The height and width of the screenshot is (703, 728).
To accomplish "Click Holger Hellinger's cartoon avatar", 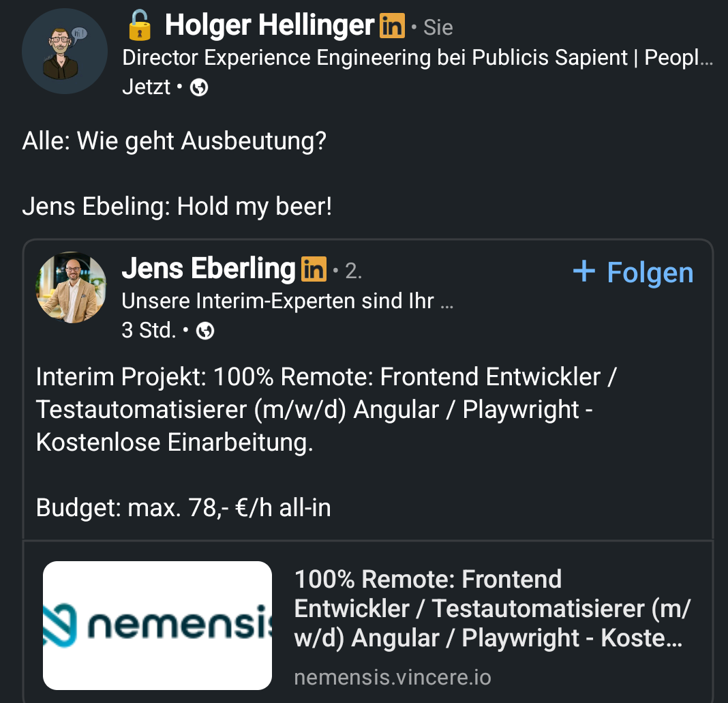I will pos(65,51).
